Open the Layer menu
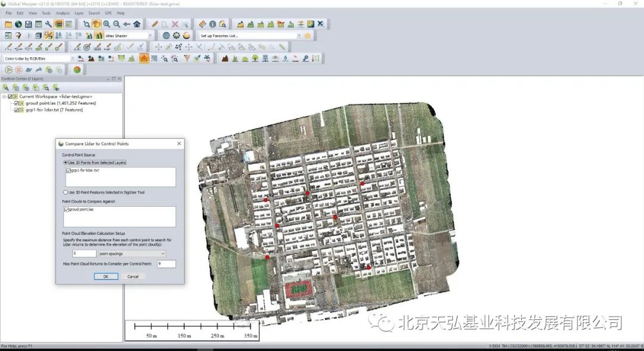The image size is (644, 351). coord(79,13)
